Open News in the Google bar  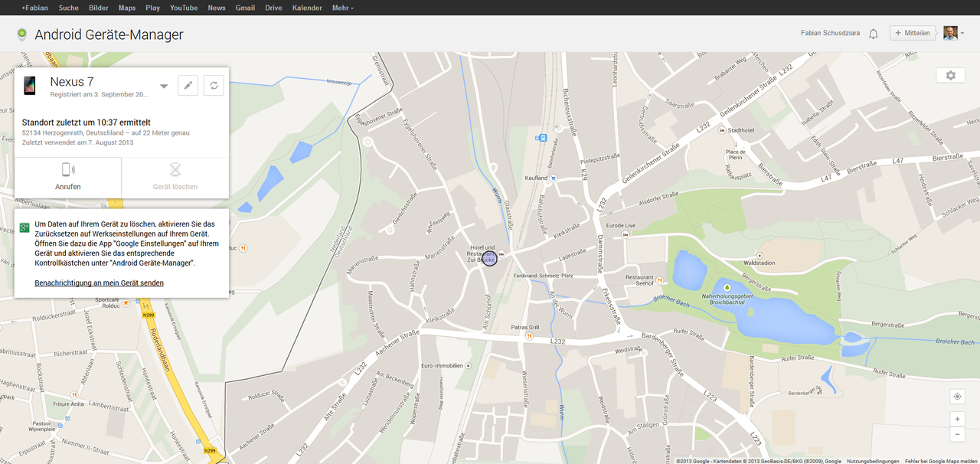point(217,8)
